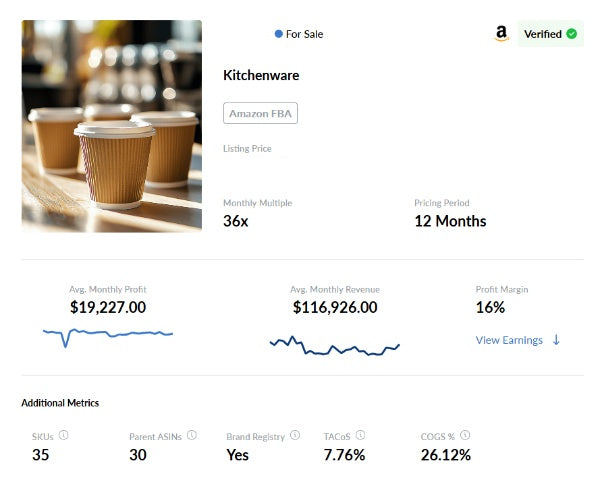Select the Brand Registry value Yes

pos(238,455)
